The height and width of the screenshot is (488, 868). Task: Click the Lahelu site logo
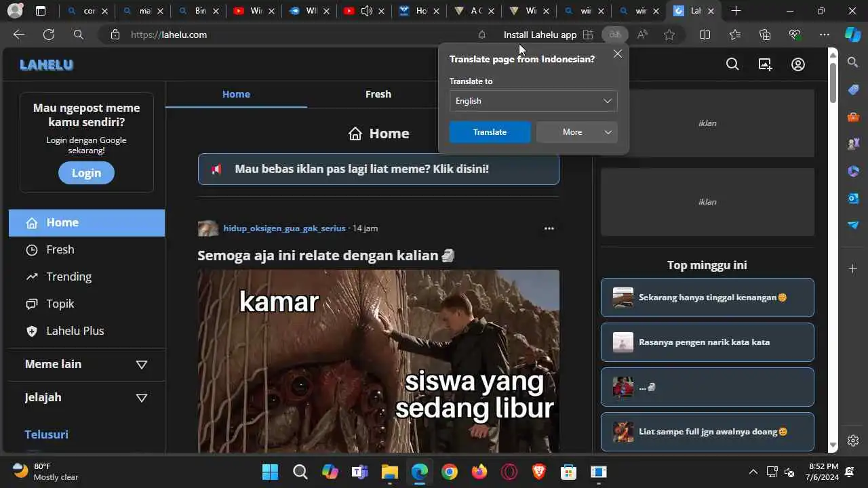pyautogui.click(x=46, y=65)
